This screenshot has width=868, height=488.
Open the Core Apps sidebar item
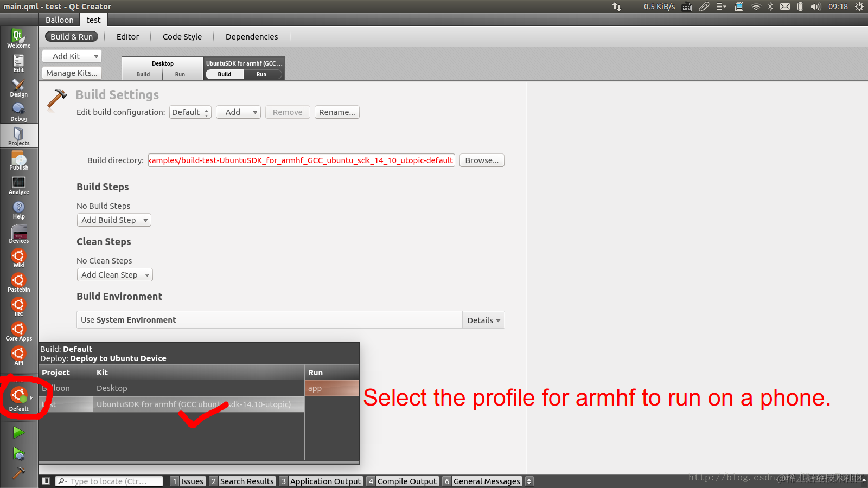tap(19, 331)
